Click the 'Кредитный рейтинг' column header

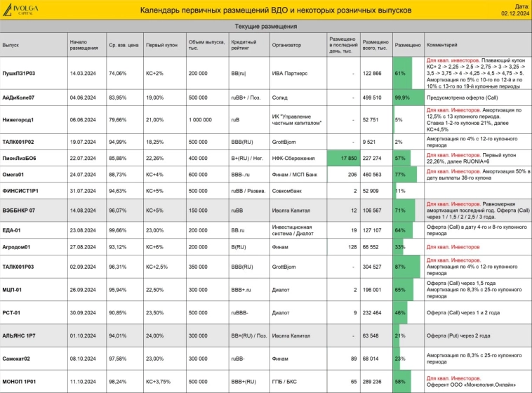[x=241, y=45]
